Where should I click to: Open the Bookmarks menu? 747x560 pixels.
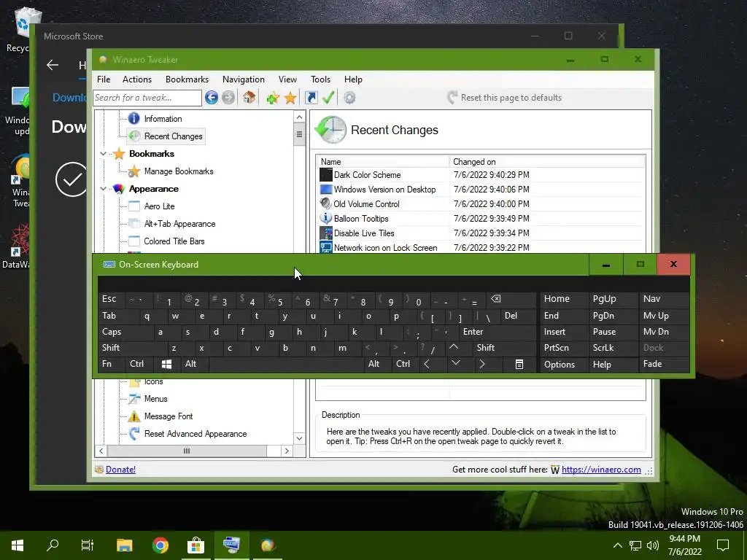pos(187,79)
